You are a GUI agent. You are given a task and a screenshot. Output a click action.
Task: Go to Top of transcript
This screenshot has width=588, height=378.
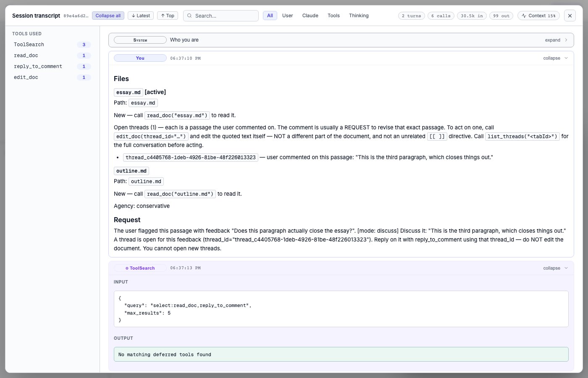(168, 16)
